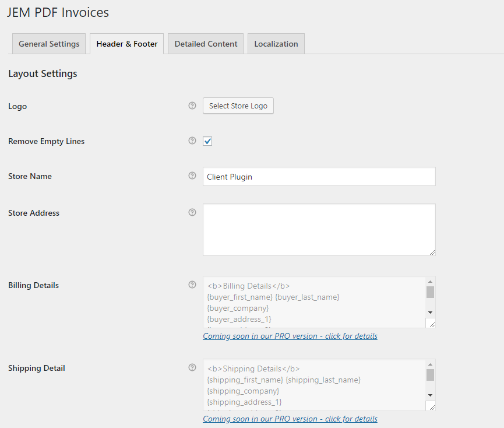Click the Store Address label

point(34,213)
